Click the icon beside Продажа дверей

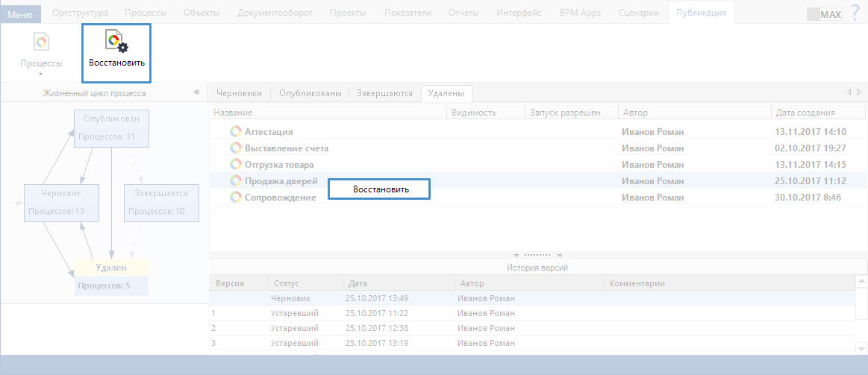[236, 181]
